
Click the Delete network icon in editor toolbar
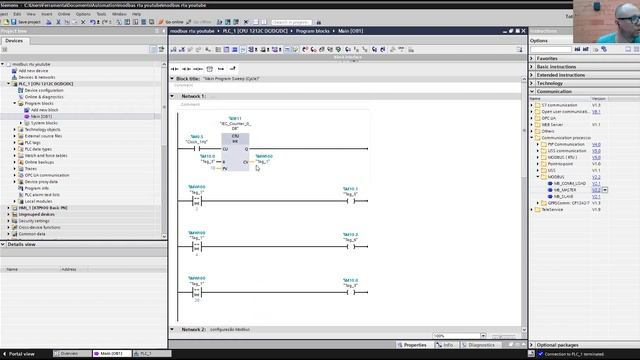[182, 49]
